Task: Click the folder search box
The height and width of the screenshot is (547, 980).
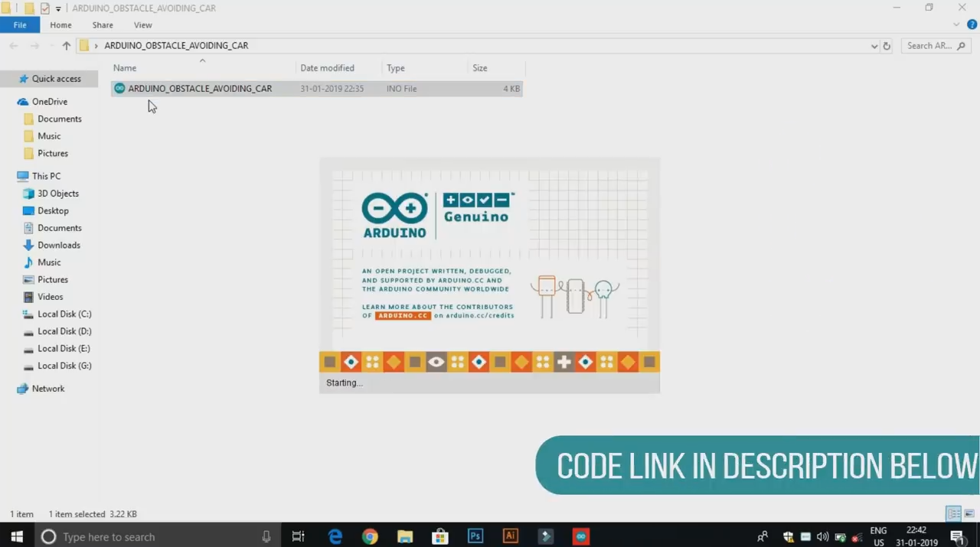Action: (937, 46)
